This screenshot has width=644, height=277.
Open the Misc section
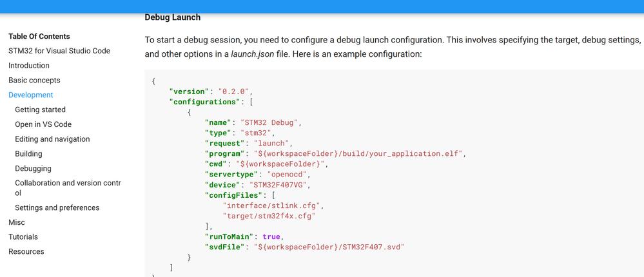click(x=17, y=222)
